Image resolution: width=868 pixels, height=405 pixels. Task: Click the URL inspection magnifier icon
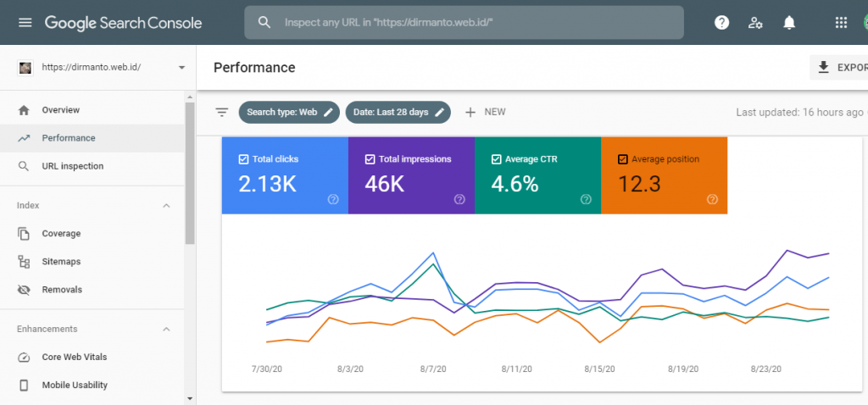24,166
